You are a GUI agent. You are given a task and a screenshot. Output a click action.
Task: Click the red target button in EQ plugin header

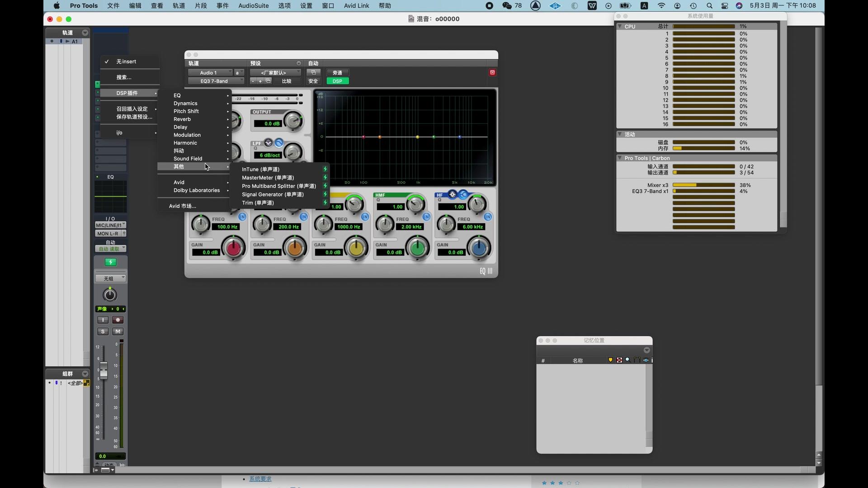492,72
